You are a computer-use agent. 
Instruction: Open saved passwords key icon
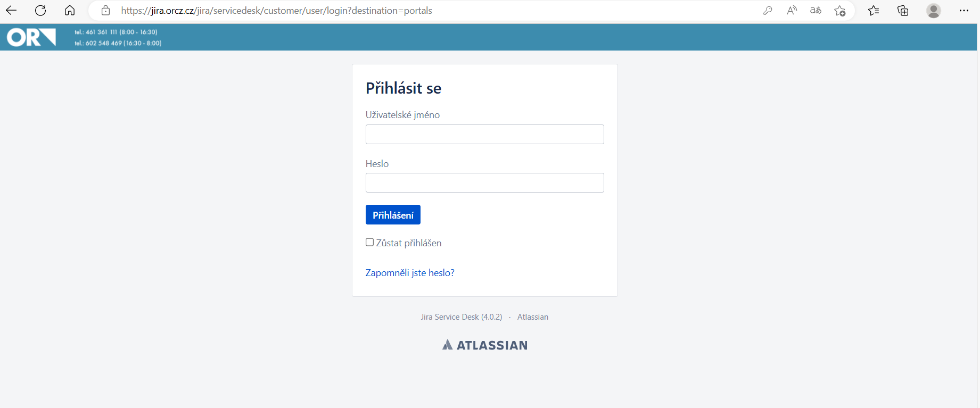pyautogui.click(x=768, y=11)
